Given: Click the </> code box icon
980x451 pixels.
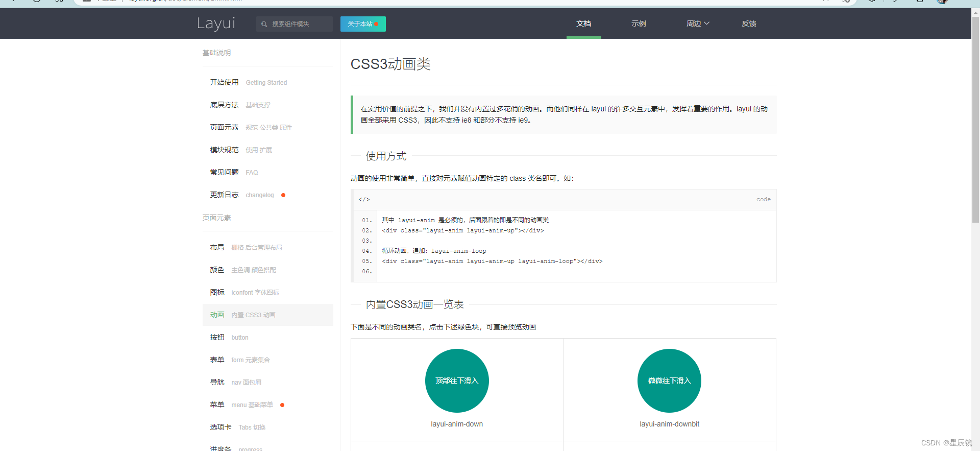Looking at the screenshot, I should tap(364, 199).
